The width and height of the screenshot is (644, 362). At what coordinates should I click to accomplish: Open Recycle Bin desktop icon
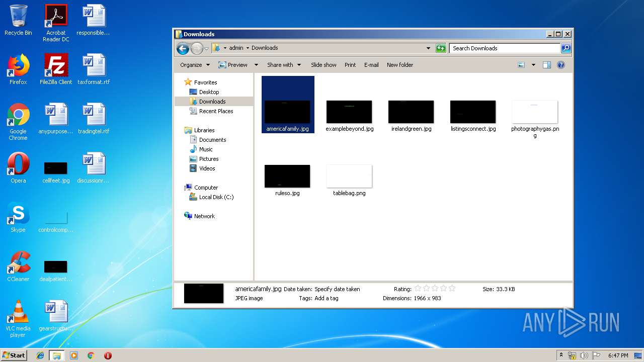tap(18, 20)
